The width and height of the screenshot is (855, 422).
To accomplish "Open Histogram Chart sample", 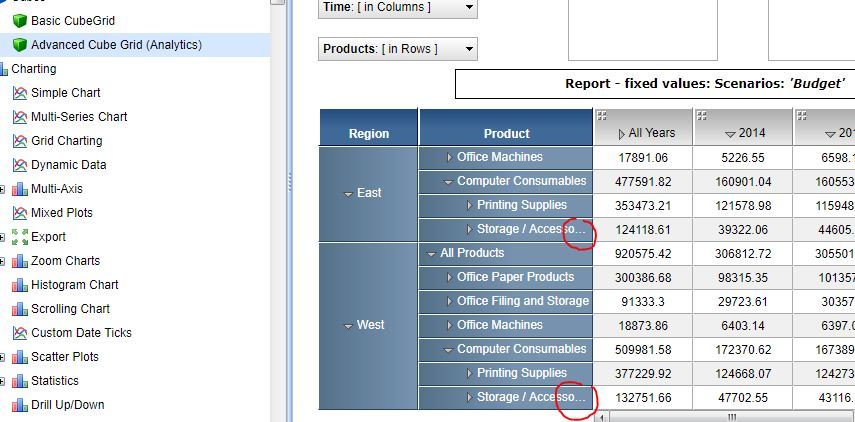I will [75, 285].
